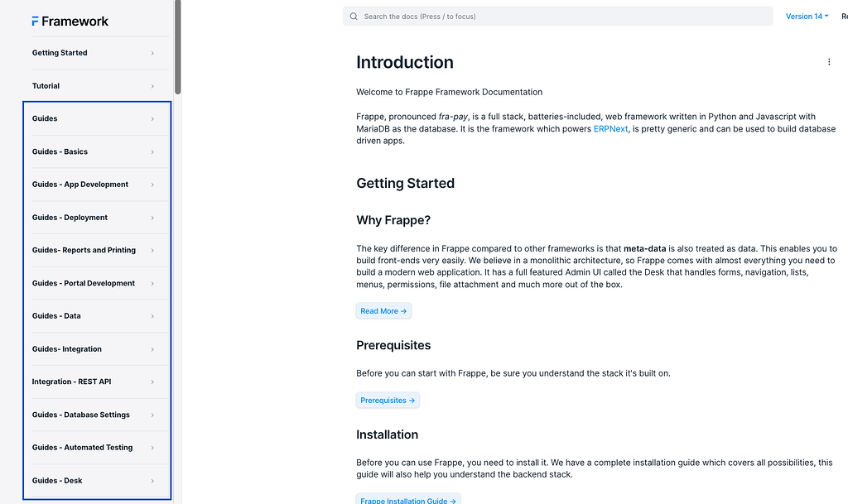This screenshot has width=848, height=504.
Task: Open the Frappe Installation Guide
Action: tap(407, 500)
